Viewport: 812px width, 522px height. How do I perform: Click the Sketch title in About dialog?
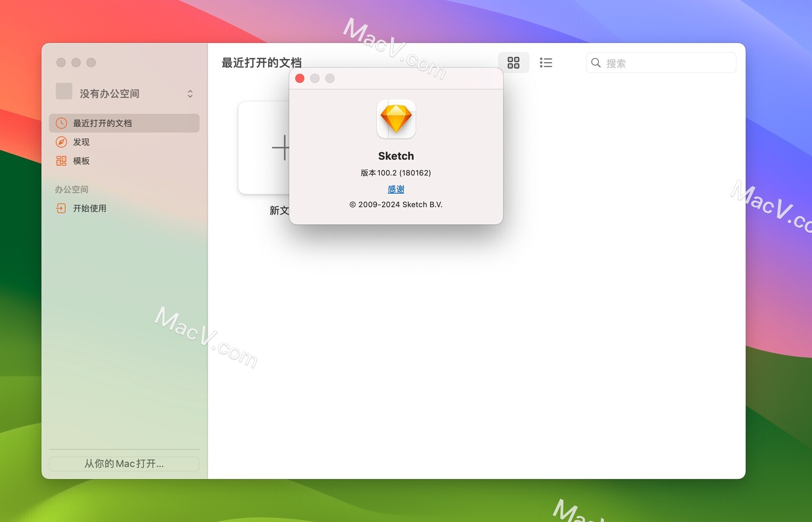[x=396, y=156]
